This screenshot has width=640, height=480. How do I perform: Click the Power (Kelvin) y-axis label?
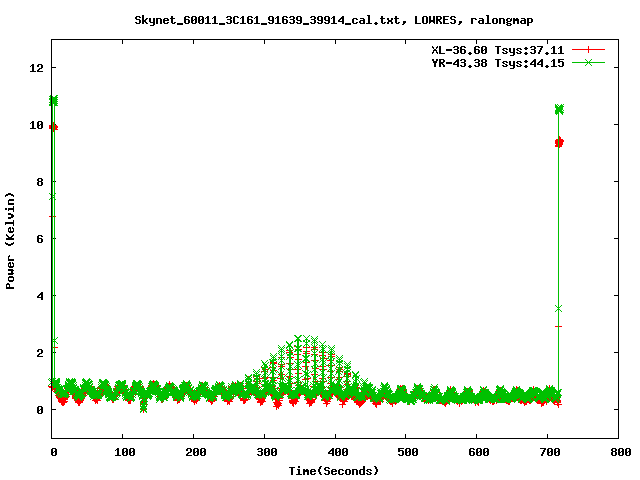point(10,241)
